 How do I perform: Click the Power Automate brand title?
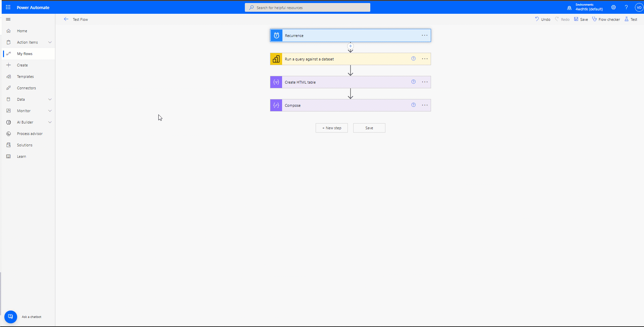click(33, 7)
